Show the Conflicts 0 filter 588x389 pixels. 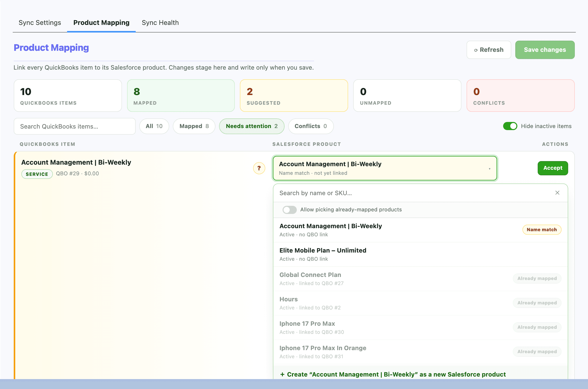point(311,126)
